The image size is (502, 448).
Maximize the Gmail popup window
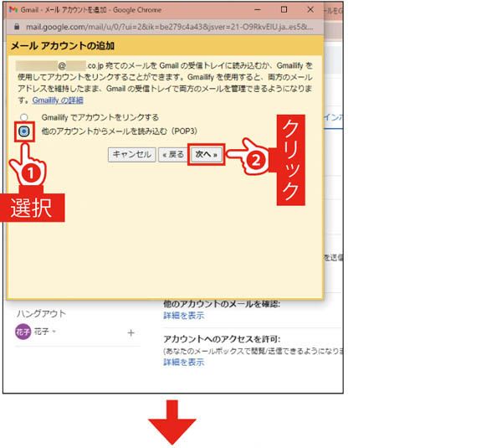(284, 10)
